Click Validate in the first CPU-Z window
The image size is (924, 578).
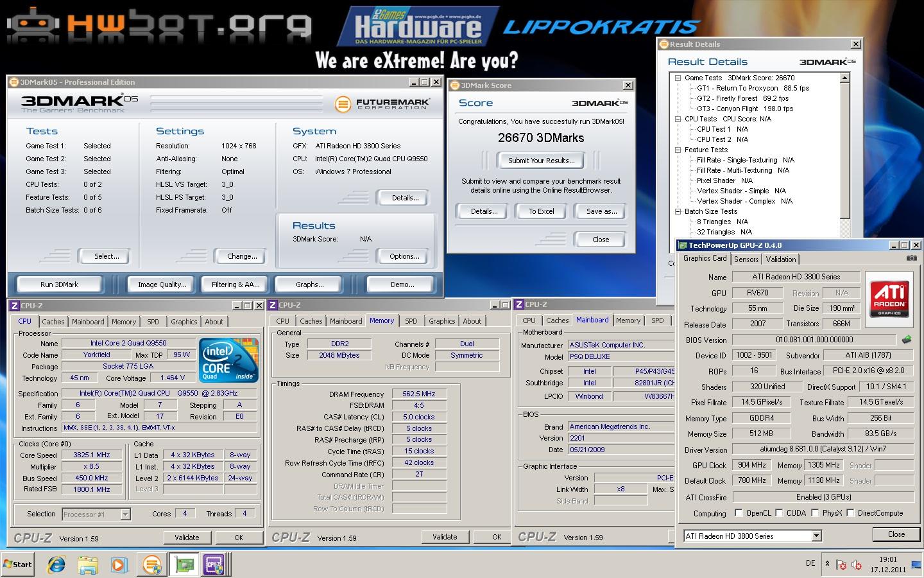pyautogui.click(x=187, y=538)
